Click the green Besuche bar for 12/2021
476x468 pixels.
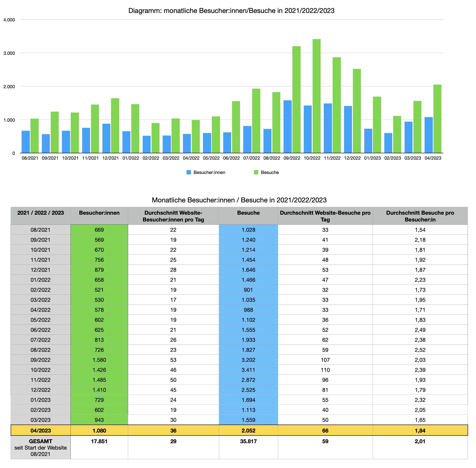point(115,126)
